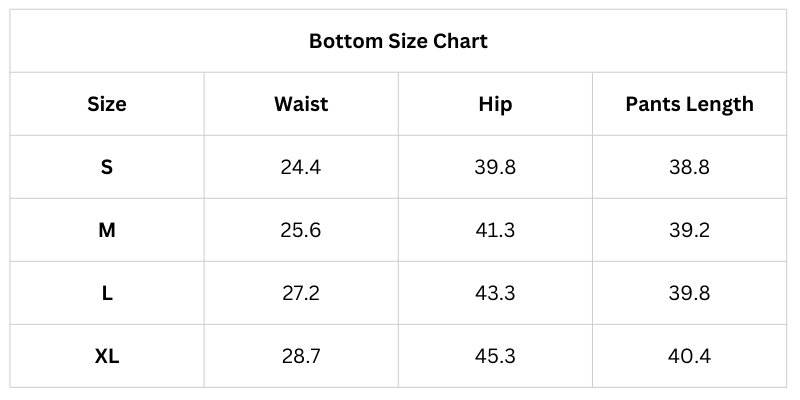Click waist value 24.4 for size S
The image size is (800, 400).
tap(301, 167)
